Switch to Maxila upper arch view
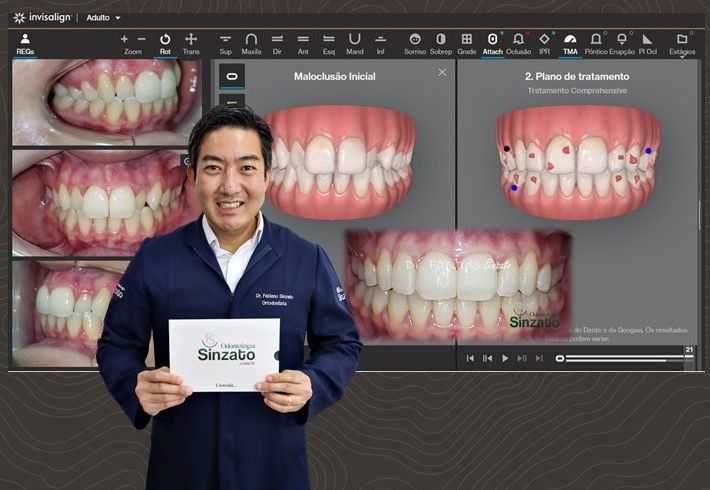The image size is (710, 490). (x=251, y=43)
